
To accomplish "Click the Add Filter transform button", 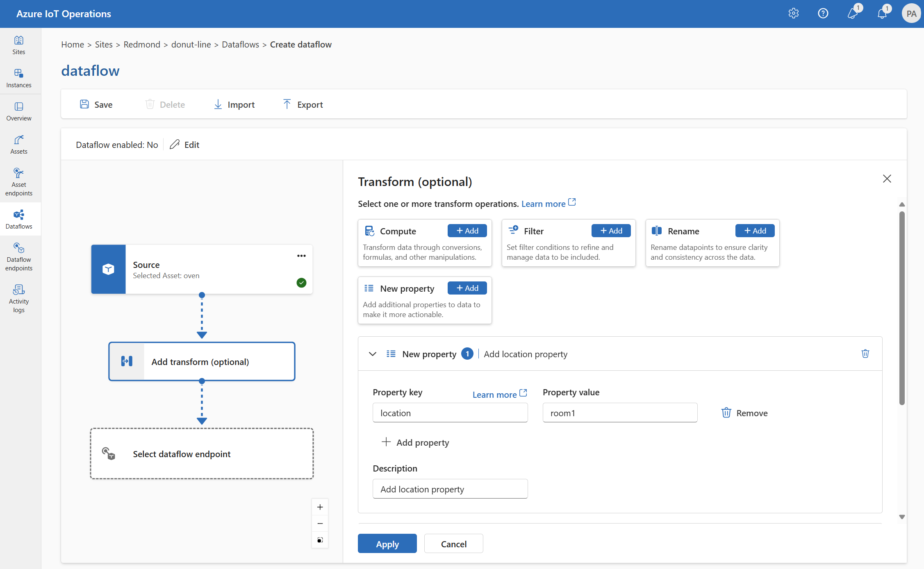I will click(610, 231).
